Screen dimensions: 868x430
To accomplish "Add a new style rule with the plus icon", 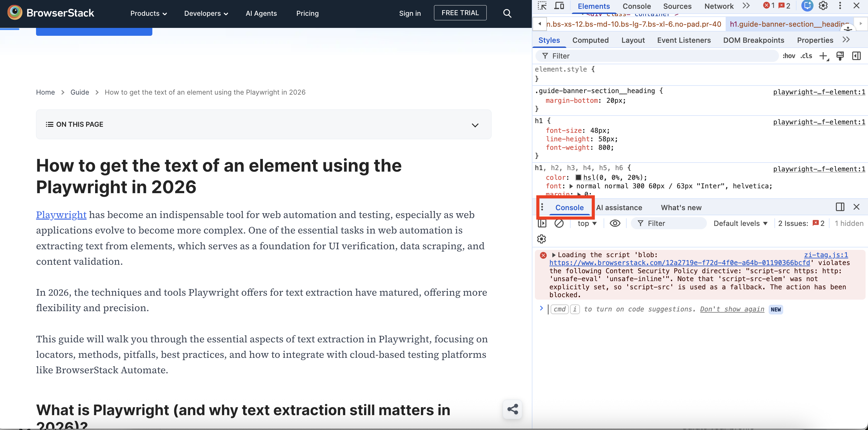I will (823, 56).
